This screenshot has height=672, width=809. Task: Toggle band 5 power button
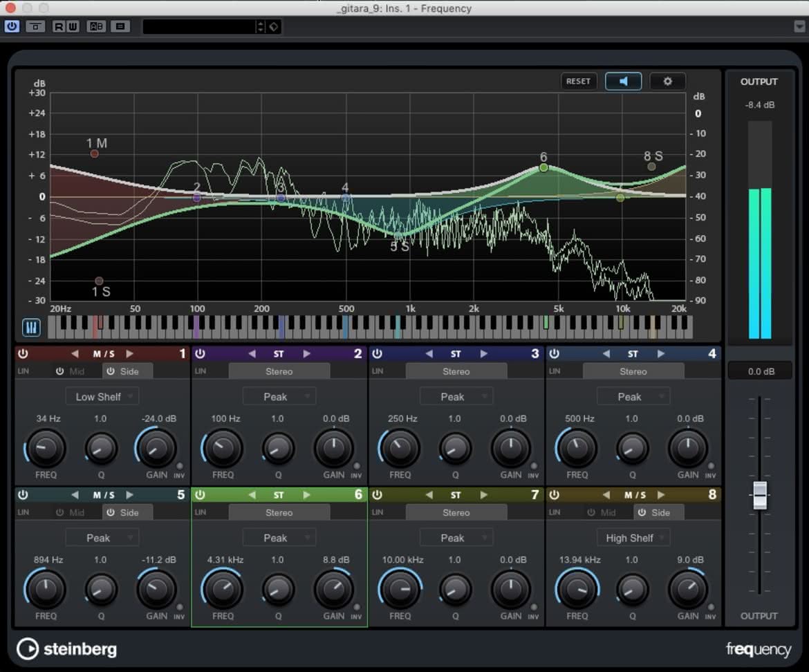click(23, 495)
